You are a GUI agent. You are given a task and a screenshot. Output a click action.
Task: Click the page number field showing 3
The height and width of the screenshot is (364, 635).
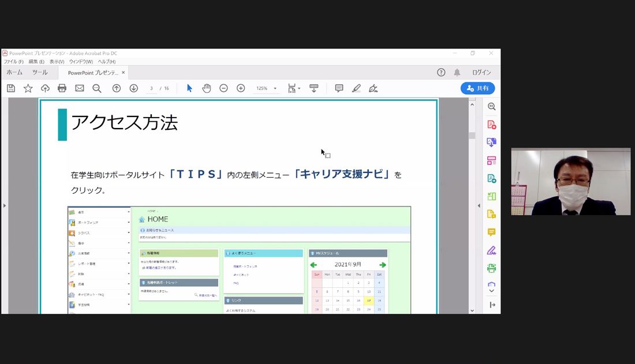pos(151,88)
